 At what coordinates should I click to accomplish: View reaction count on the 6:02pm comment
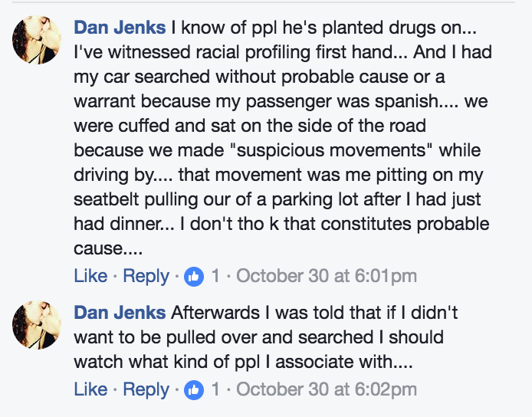click(215, 389)
